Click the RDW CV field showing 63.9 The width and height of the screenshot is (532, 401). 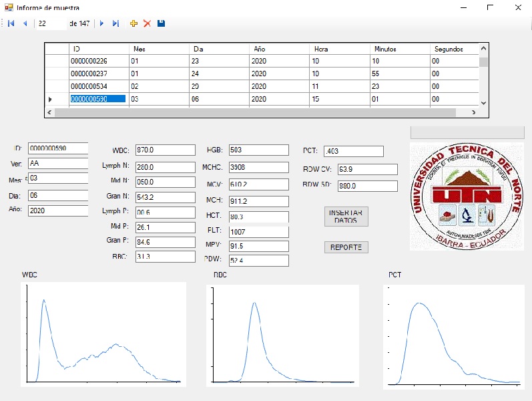368,169
